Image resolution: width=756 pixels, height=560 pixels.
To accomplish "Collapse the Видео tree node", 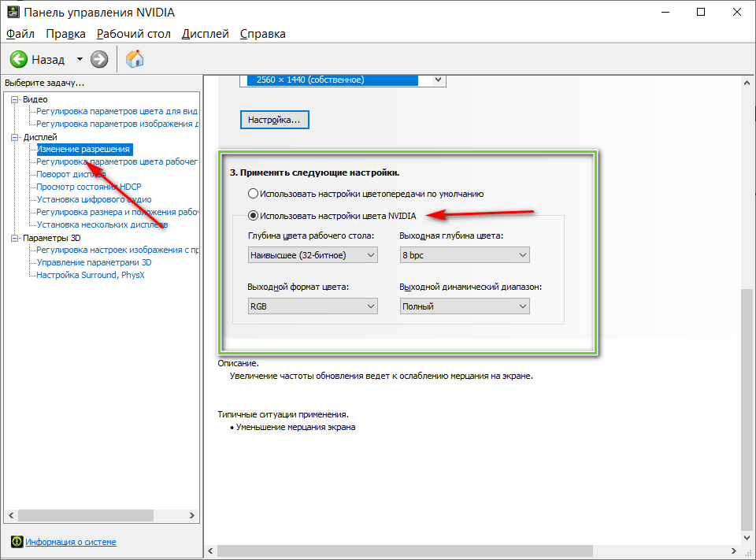I will pos(14,99).
